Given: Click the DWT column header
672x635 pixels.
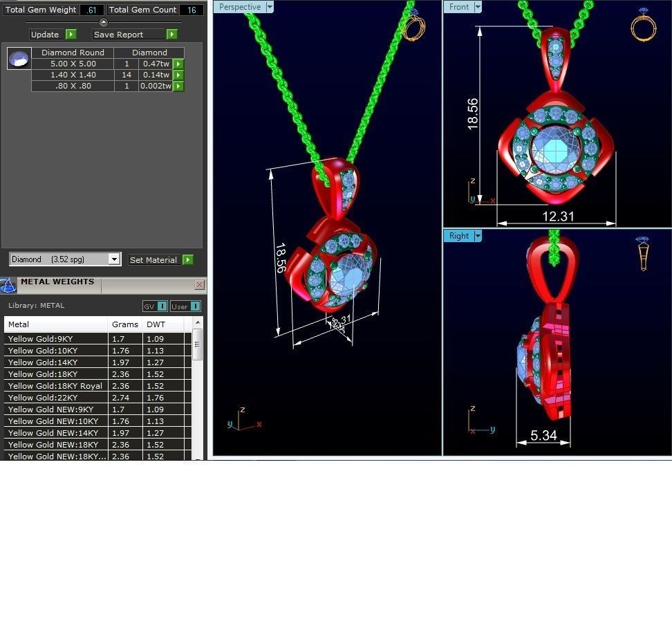Looking at the screenshot, I should pos(163,324).
